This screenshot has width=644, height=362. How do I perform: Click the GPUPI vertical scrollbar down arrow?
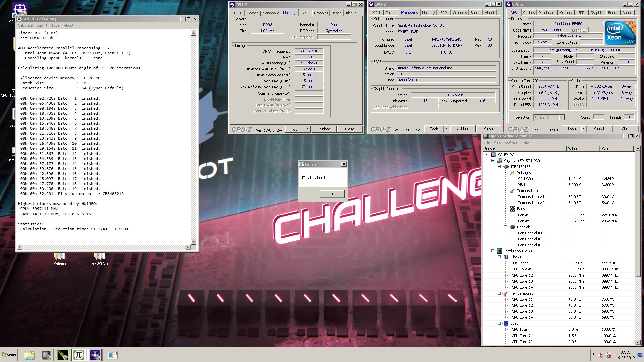pos(193,242)
